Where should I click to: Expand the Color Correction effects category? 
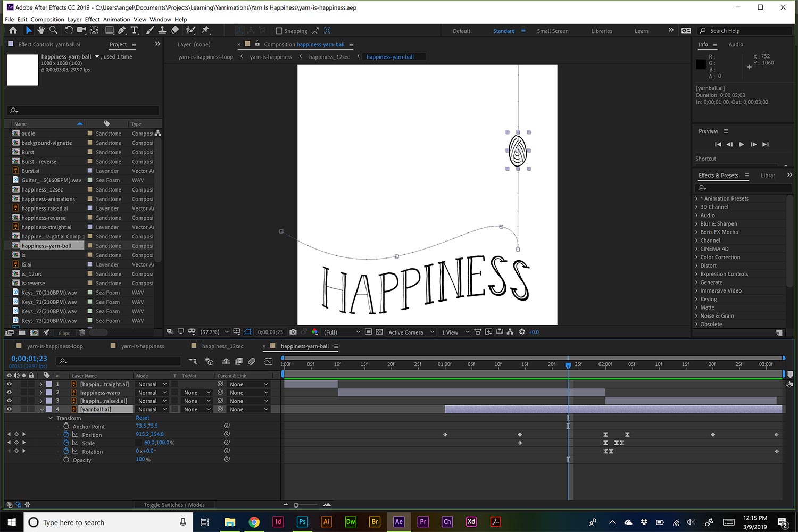pos(696,257)
